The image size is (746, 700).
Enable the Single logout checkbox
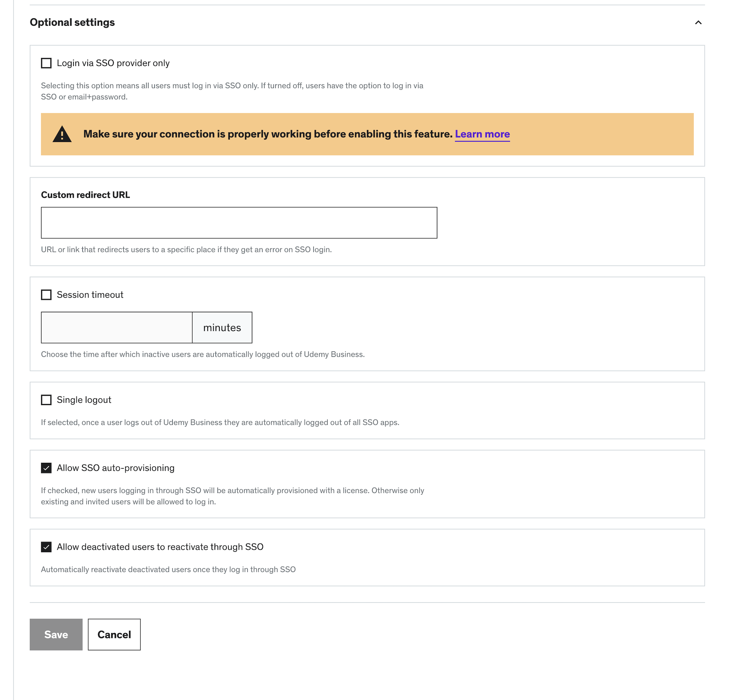46,400
